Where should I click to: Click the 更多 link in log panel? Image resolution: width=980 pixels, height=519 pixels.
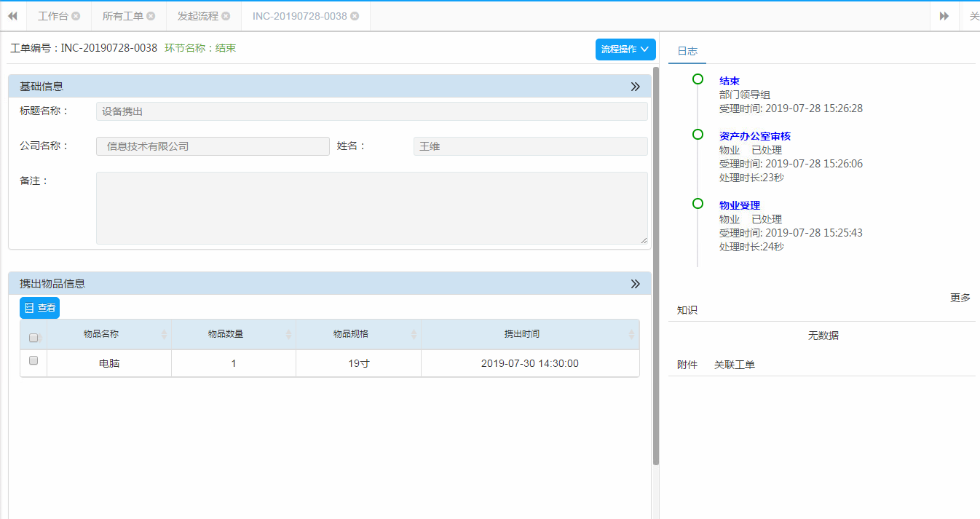[960, 298]
